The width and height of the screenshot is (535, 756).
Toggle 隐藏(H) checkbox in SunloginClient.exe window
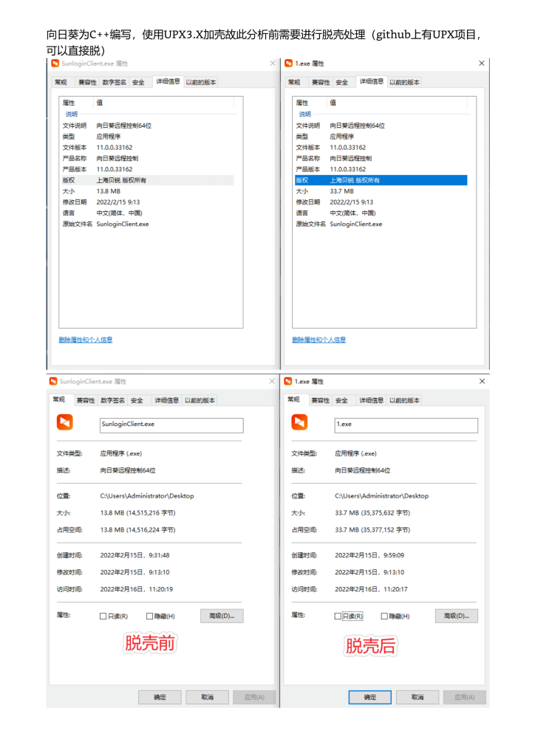149,616
